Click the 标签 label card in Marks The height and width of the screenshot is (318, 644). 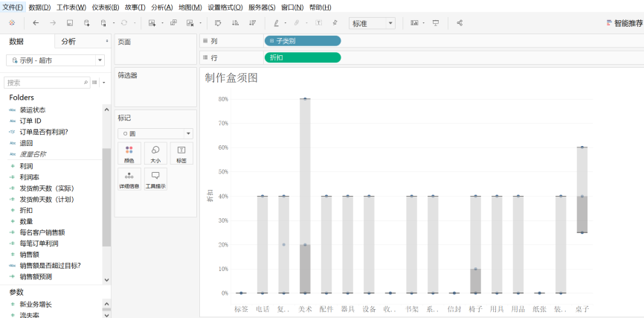pyautogui.click(x=181, y=153)
